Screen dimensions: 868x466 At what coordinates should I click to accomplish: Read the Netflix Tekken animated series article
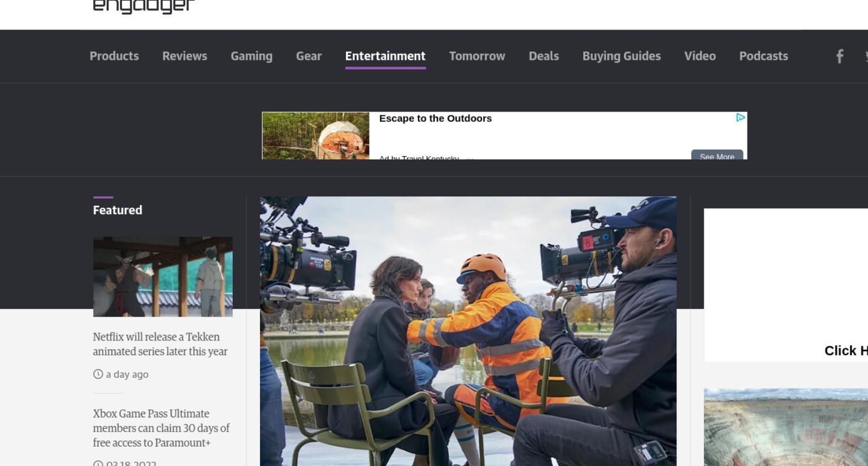pyautogui.click(x=160, y=344)
